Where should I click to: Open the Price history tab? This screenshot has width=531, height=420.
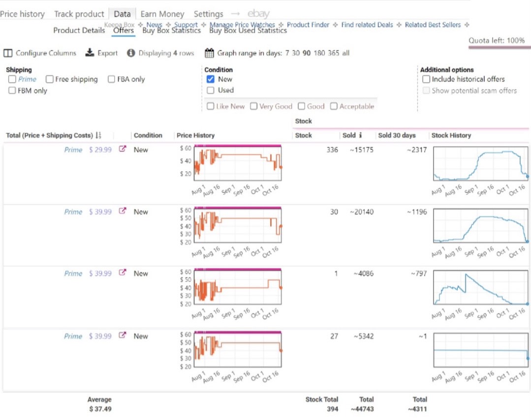22,14
